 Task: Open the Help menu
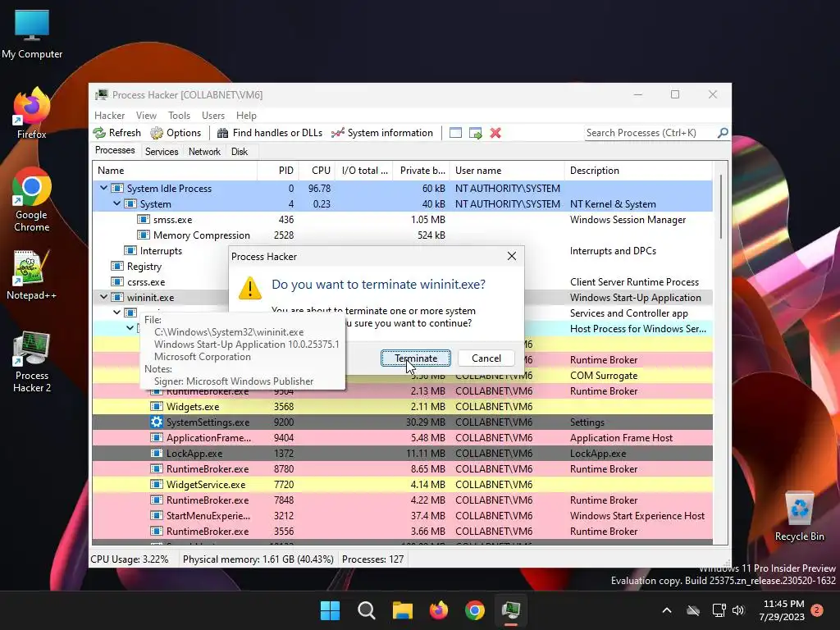click(246, 115)
